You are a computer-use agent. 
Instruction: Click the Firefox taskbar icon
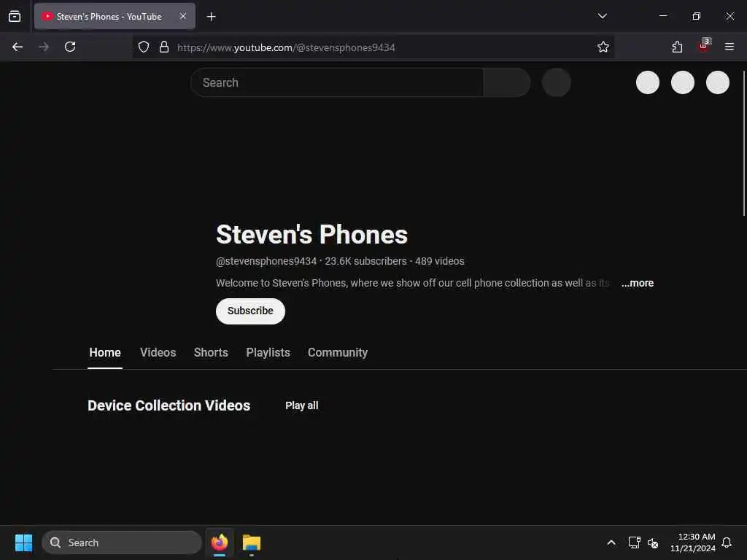tap(219, 542)
